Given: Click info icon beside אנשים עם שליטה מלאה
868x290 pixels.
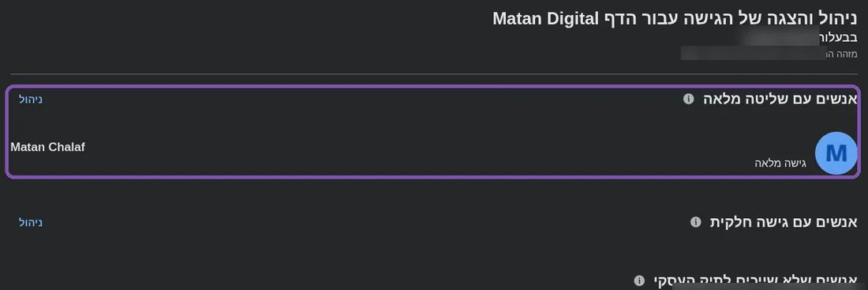Looking at the screenshot, I should coord(688,100).
